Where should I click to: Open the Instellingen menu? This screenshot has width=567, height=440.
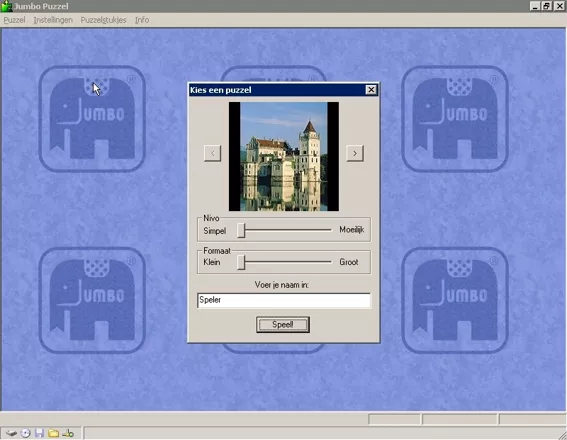53,20
